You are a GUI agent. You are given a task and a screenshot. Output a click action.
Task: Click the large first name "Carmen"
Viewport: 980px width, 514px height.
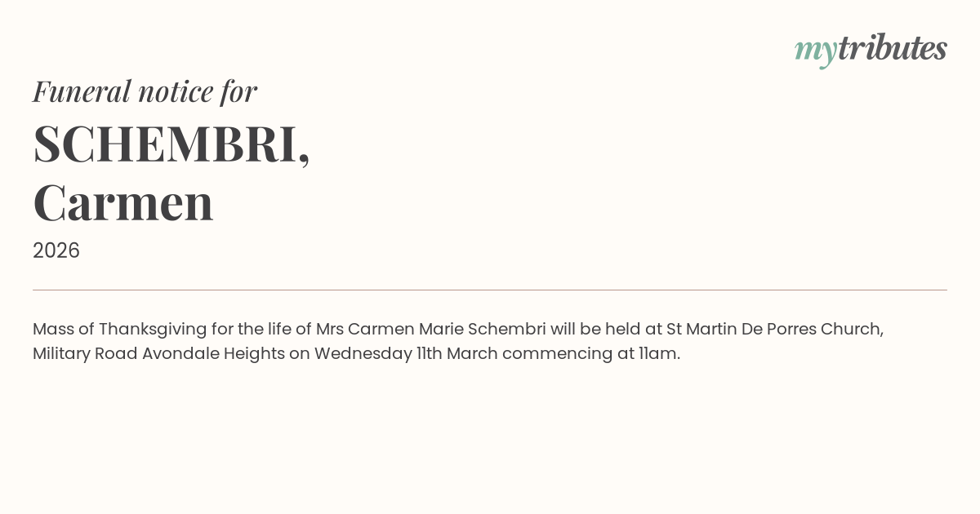pos(123,202)
